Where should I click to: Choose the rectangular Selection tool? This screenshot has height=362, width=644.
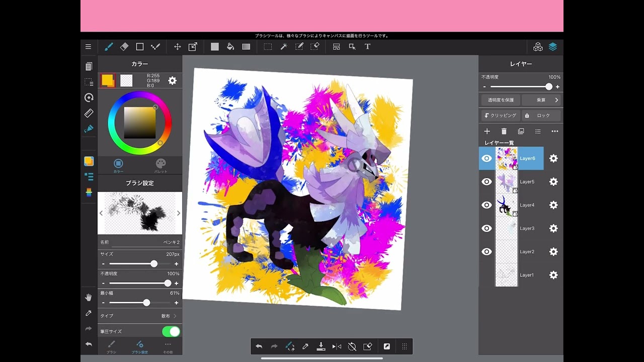(x=268, y=47)
